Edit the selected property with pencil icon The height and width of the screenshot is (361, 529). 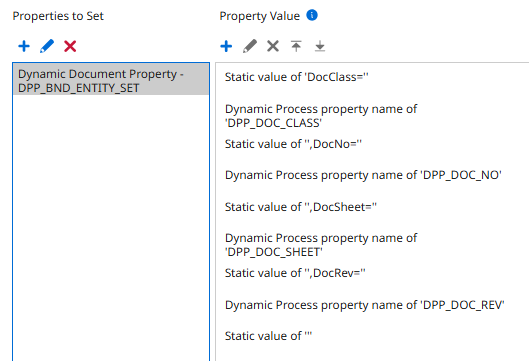(47, 46)
